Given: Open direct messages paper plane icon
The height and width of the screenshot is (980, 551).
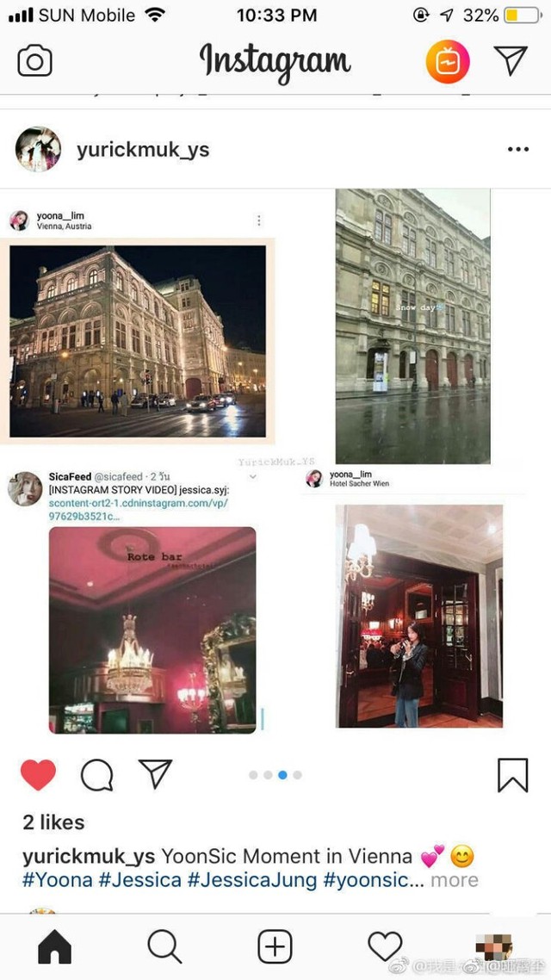Looking at the screenshot, I should click(511, 60).
